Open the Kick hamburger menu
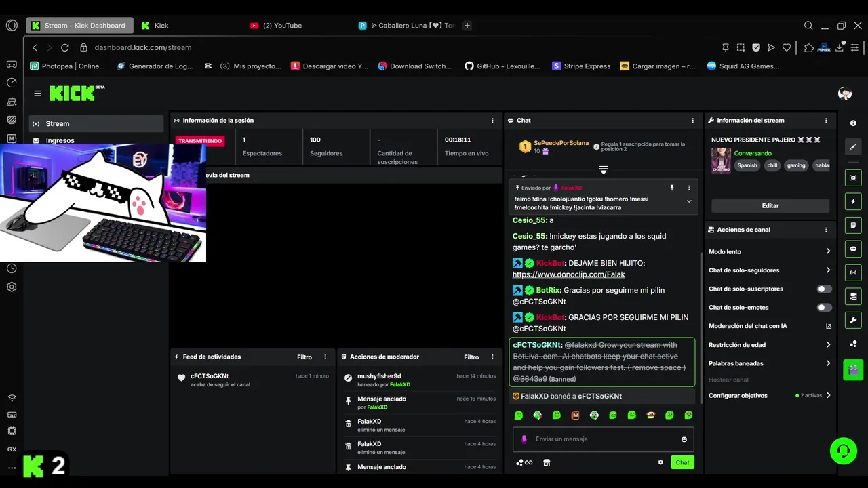 click(x=37, y=94)
